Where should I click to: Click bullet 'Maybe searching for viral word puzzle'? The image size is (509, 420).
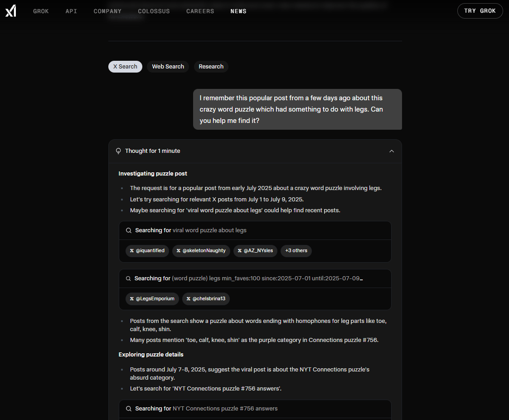[x=235, y=210]
